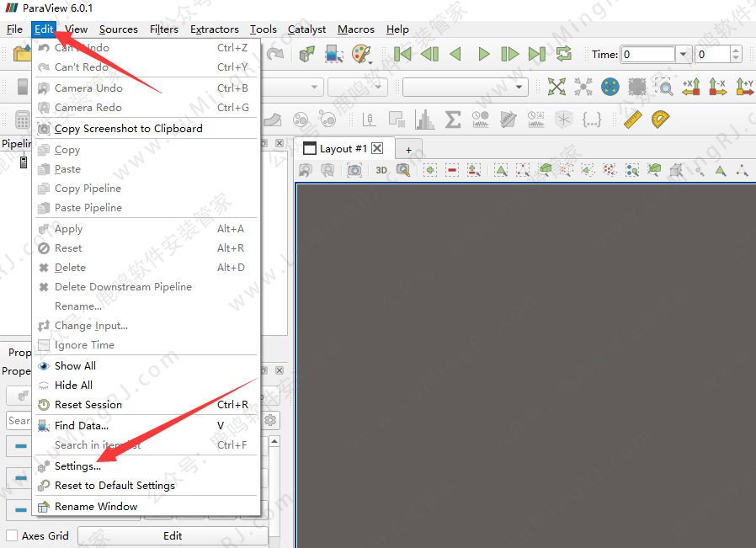Enable the Axes Grid checkbox

[12, 535]
